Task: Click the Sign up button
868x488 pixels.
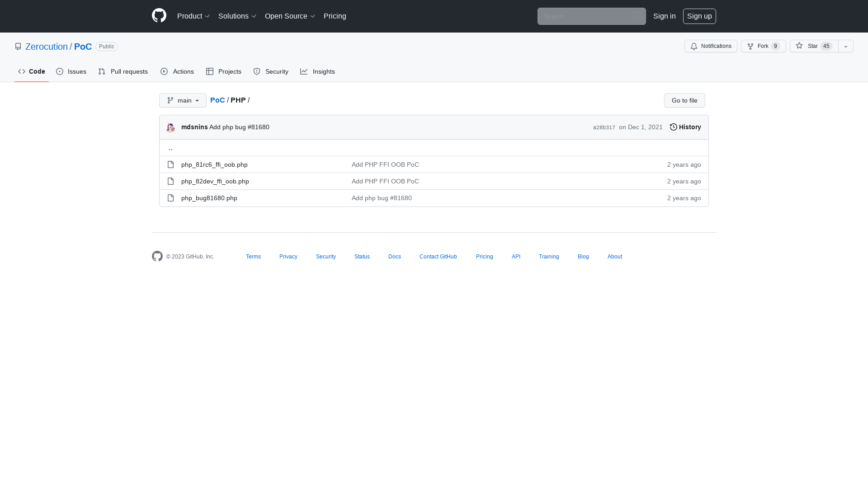Action: click(699, 16)
